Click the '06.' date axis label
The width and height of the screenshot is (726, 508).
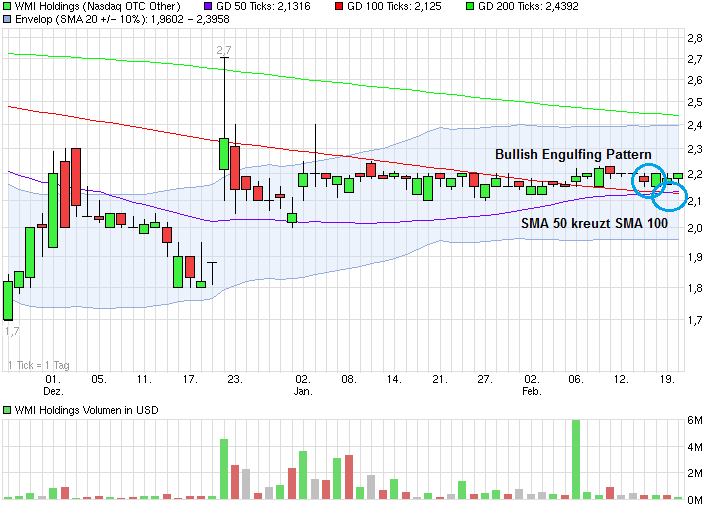tap(576, 380)
